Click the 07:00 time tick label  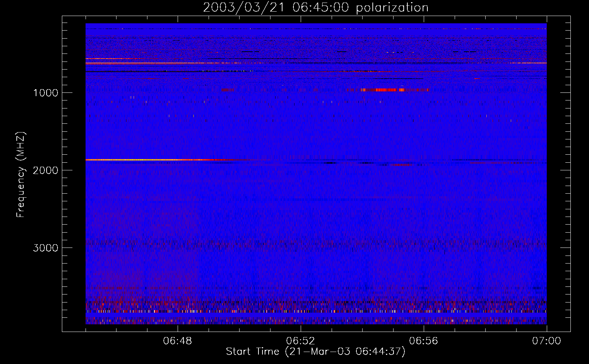[x=546, y=341]
